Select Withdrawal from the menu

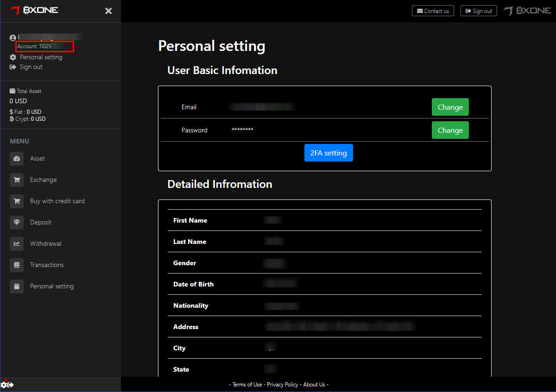click(45, 244)
